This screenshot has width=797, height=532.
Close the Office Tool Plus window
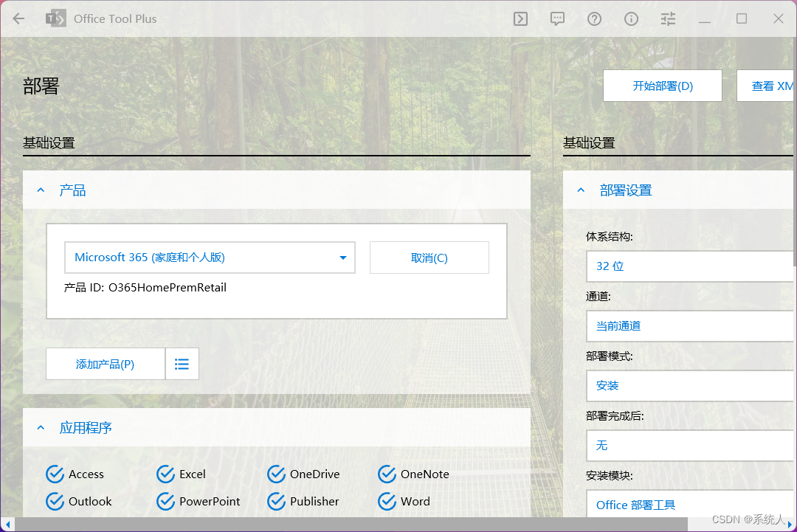[x=779, y=18]
